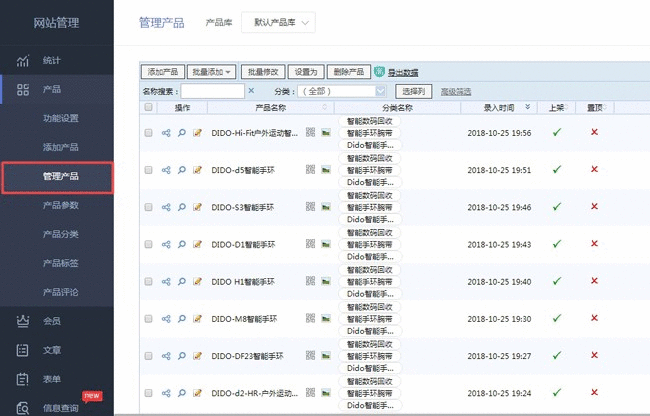This screenshot has height=416, width=650.
Task: Click the 导出数据 export link
Action: click(403, 72)
